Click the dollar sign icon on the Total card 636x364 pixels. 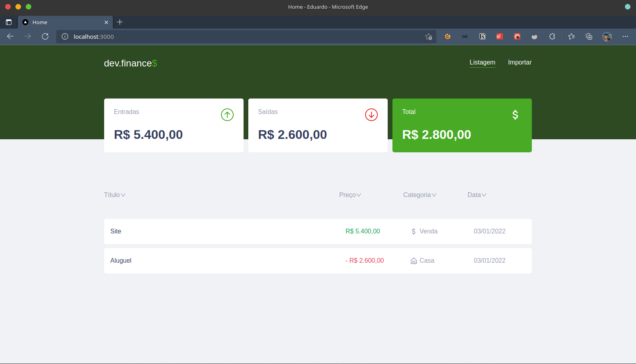pos(515,115)
